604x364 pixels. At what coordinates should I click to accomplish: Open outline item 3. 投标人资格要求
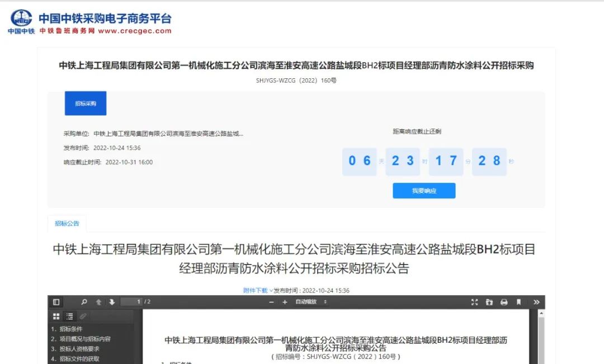pyautogui.click(x=75, y=349)
